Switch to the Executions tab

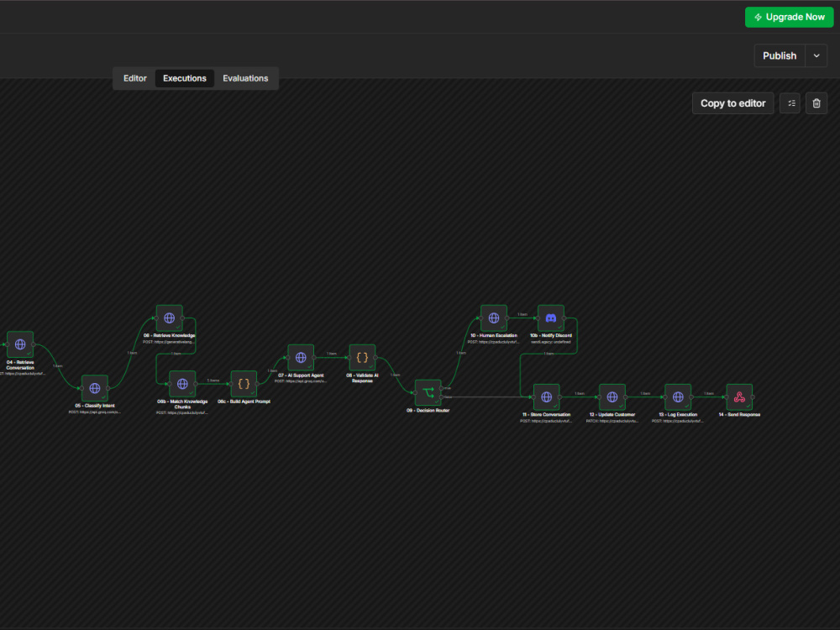click(x=184, y=78)
